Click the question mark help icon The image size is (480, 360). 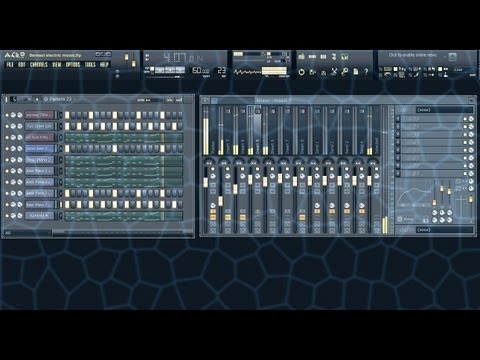366,72
